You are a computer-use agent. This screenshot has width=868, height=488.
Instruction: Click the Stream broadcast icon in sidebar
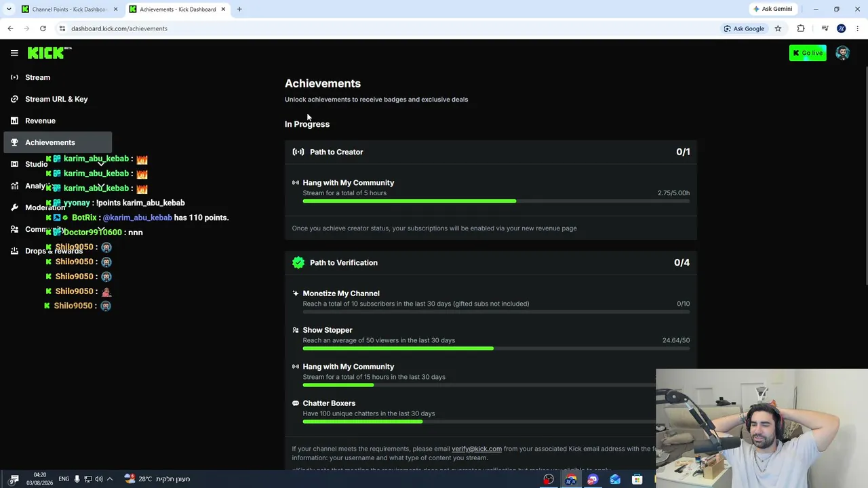[14, 77]
